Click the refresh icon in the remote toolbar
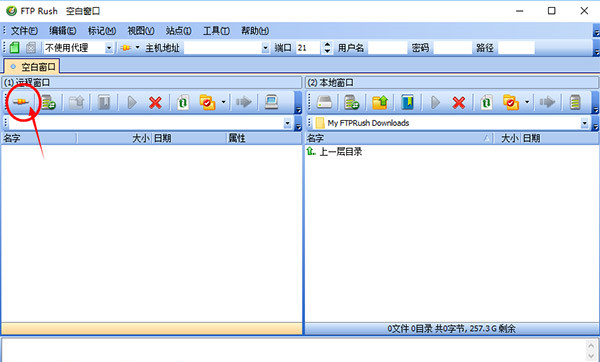The image size is (600, 362). pyautogui.click(x=183, y=102)
